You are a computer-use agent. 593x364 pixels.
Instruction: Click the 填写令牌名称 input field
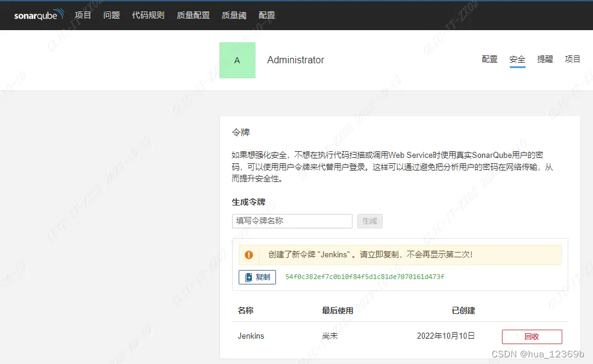(x=292, y=221)
